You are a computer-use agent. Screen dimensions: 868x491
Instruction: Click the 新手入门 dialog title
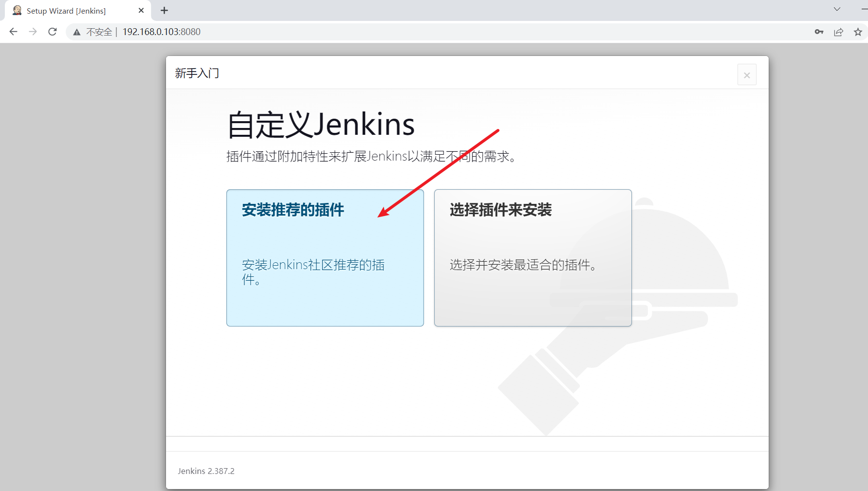tap(197, 73)
